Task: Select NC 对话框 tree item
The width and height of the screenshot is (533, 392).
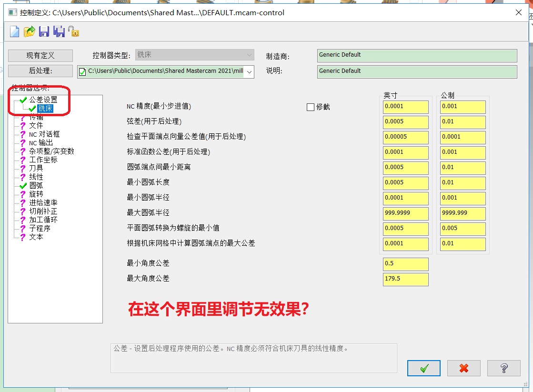Action: coord(44,134)
